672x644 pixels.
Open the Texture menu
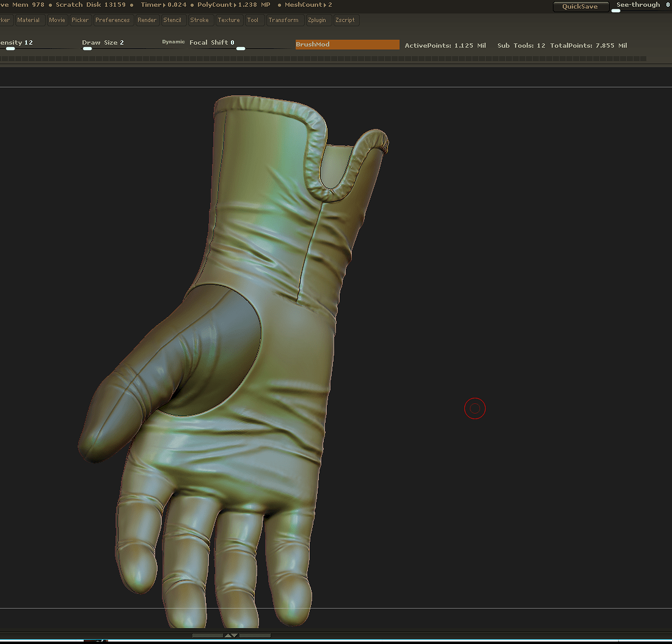click(229, 20)
